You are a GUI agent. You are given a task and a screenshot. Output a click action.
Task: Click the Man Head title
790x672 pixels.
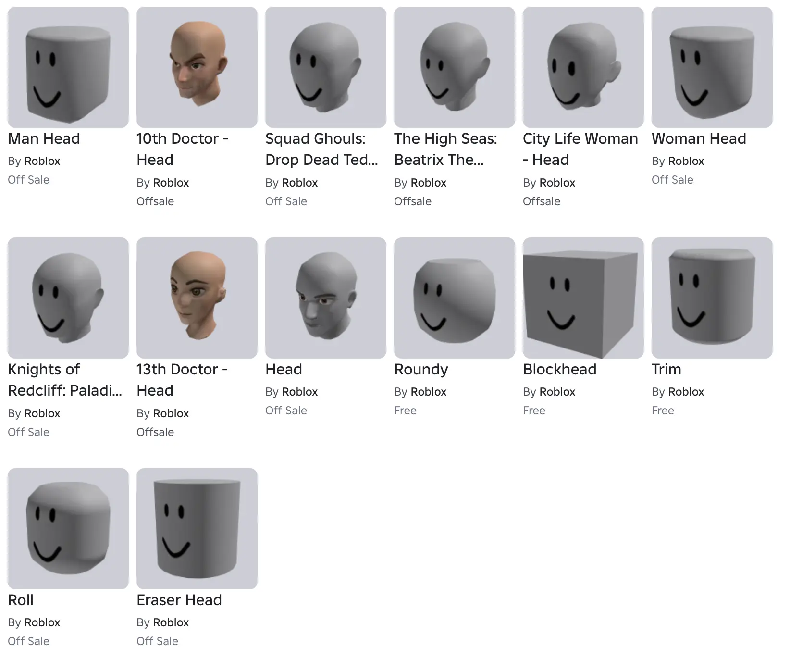(44, 138)
